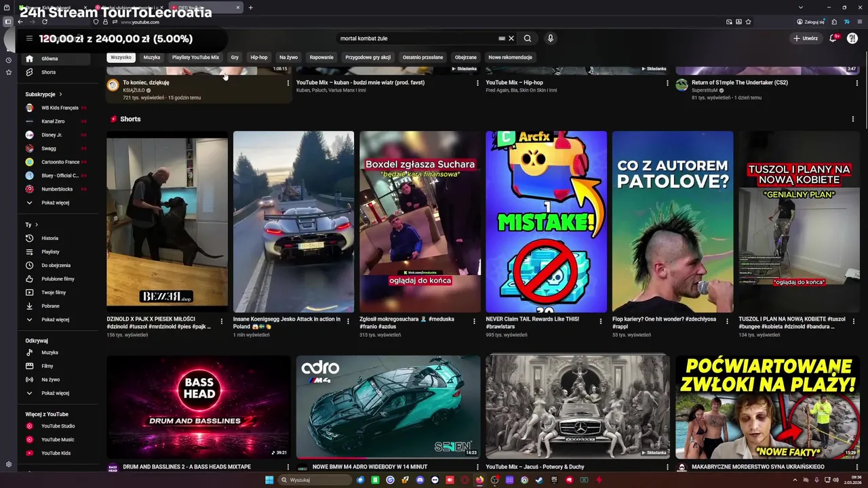Open Historia in the sidebar
The image size is (868, 488).
[57, 239]
